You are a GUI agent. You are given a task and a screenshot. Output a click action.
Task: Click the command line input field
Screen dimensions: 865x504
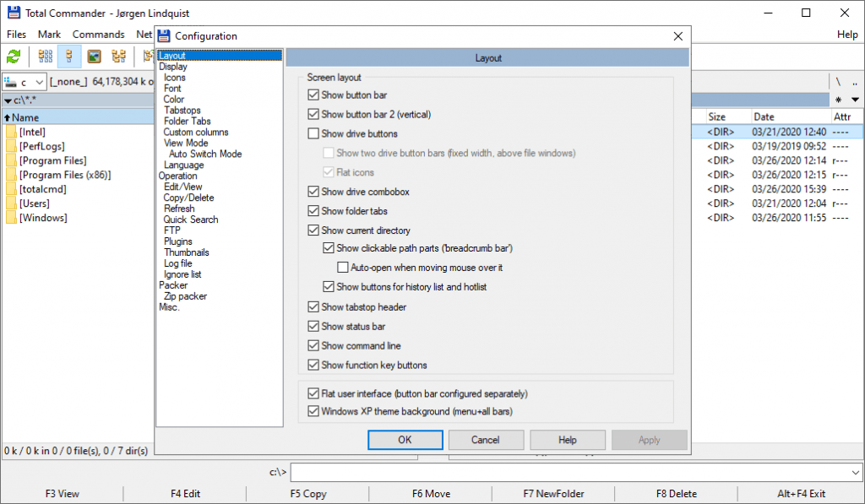pos(574,472)
